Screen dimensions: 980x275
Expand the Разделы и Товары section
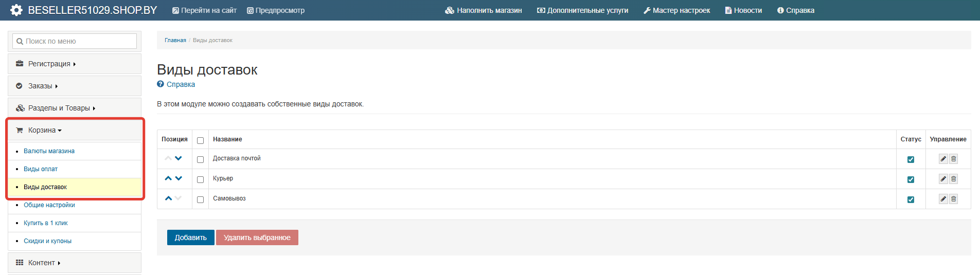[x=62, y=108]
